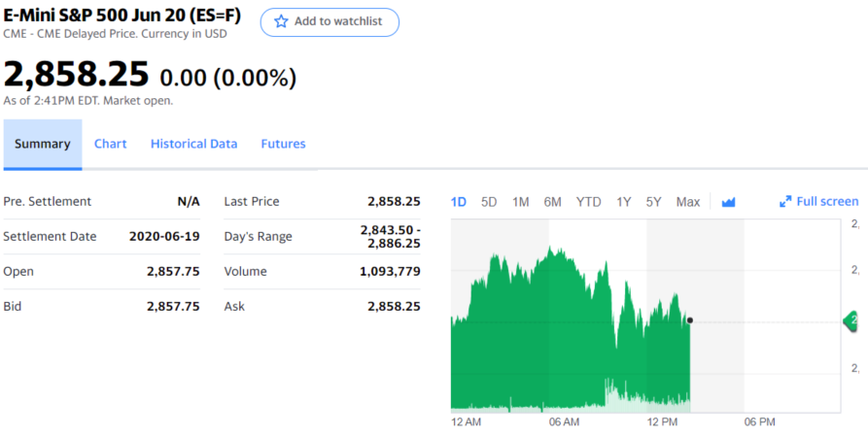
Task: Select the 1D chart range
Action: click(459, 202)
